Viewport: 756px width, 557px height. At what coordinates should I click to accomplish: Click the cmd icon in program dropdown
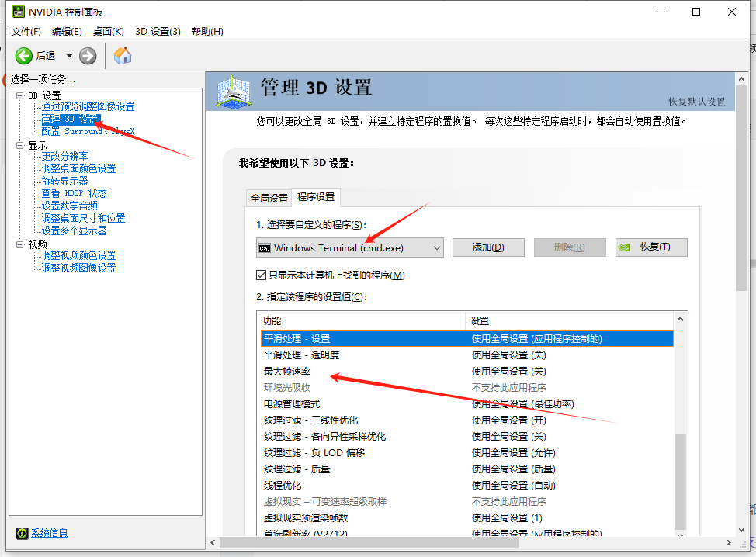pyautogui.click(x=264, y=248)
